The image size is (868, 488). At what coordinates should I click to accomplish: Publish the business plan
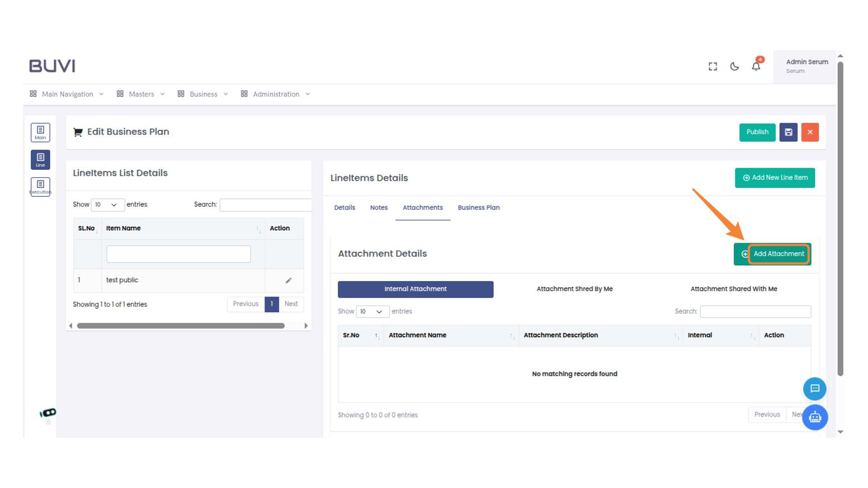[757, 132]
